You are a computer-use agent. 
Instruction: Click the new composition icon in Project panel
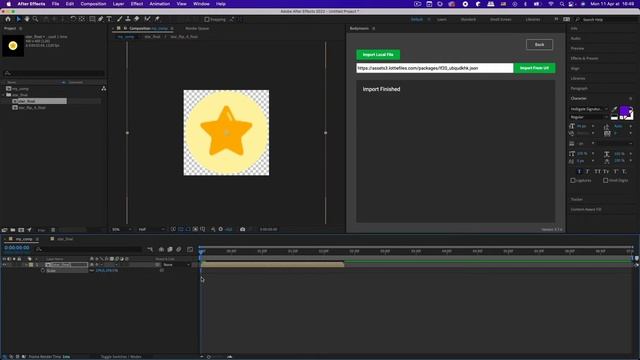click(x=21, y=230)
